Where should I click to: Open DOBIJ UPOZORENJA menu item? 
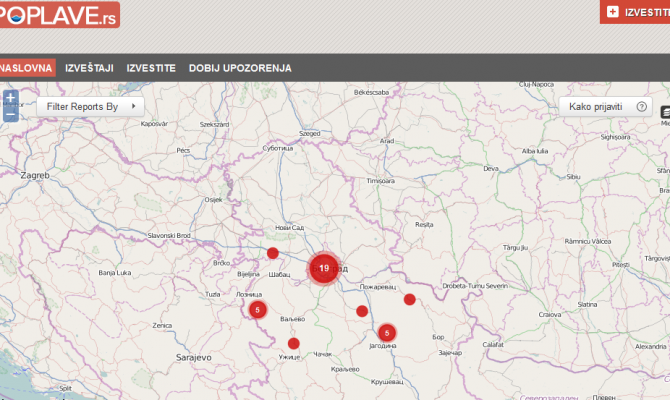[240, 68]
